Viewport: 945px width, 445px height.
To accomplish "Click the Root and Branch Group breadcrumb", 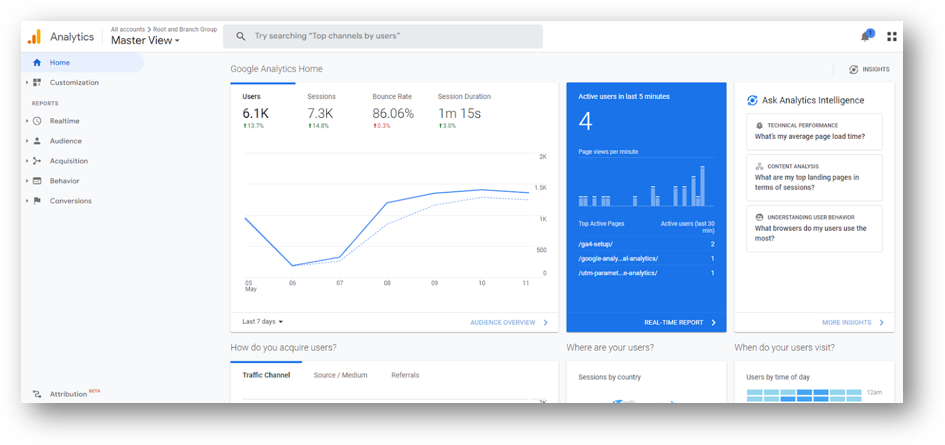I will [184, 29].
